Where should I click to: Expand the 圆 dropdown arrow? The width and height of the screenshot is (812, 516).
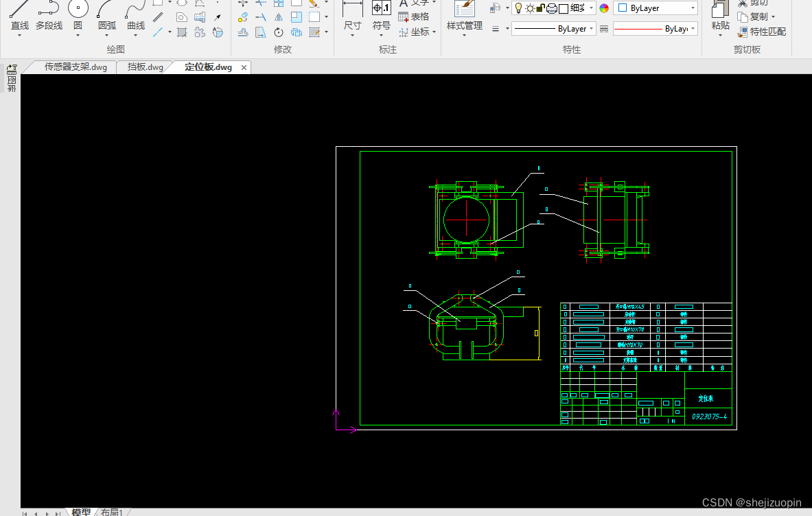pyautogui.click(x=78, y=36)
